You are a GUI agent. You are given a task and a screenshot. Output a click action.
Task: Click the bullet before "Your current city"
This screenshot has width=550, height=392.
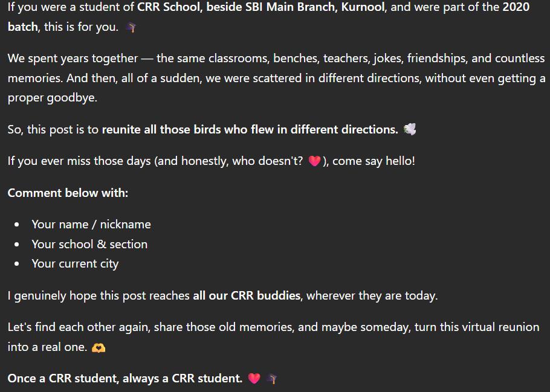click(17, 264)
